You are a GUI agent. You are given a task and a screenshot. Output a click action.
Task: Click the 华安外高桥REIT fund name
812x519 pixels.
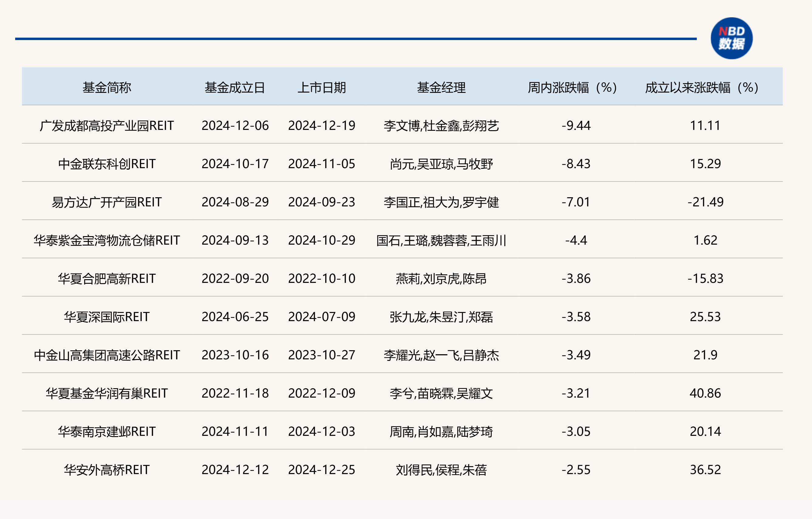[x=107, y=470]
